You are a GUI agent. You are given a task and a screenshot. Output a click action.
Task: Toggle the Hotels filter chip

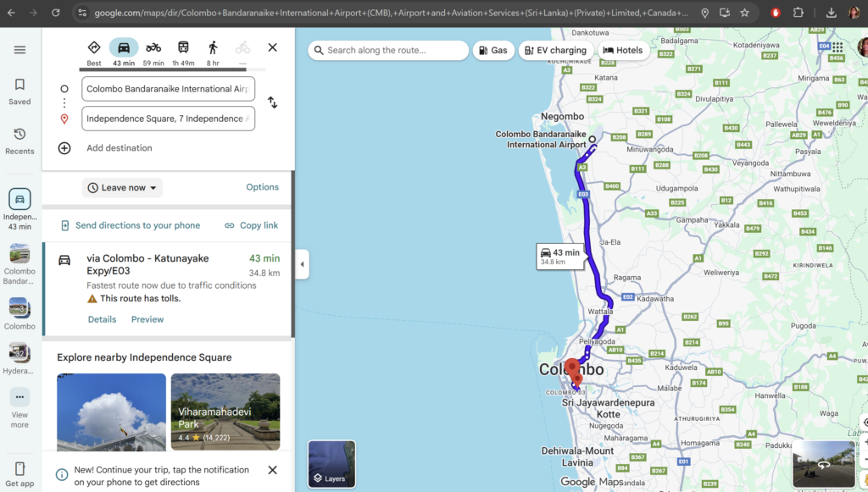pyautogui.click(x=622, y=51)
